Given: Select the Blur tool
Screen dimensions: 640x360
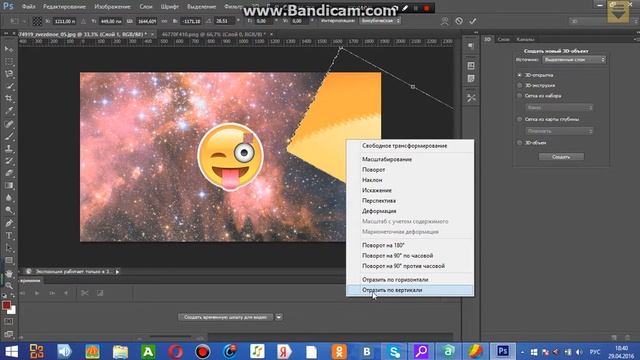Looking at the screenshot, I should (9, 198).
